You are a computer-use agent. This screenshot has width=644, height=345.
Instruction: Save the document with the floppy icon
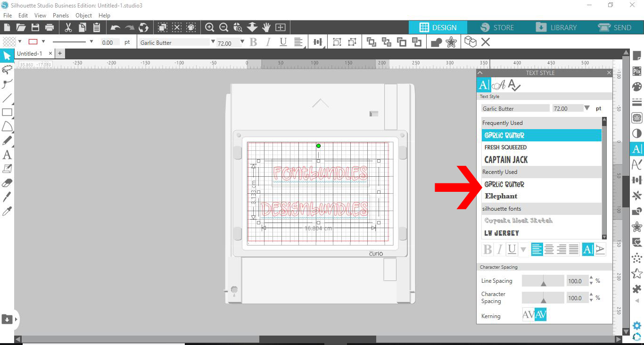click(x=35, y=27)
